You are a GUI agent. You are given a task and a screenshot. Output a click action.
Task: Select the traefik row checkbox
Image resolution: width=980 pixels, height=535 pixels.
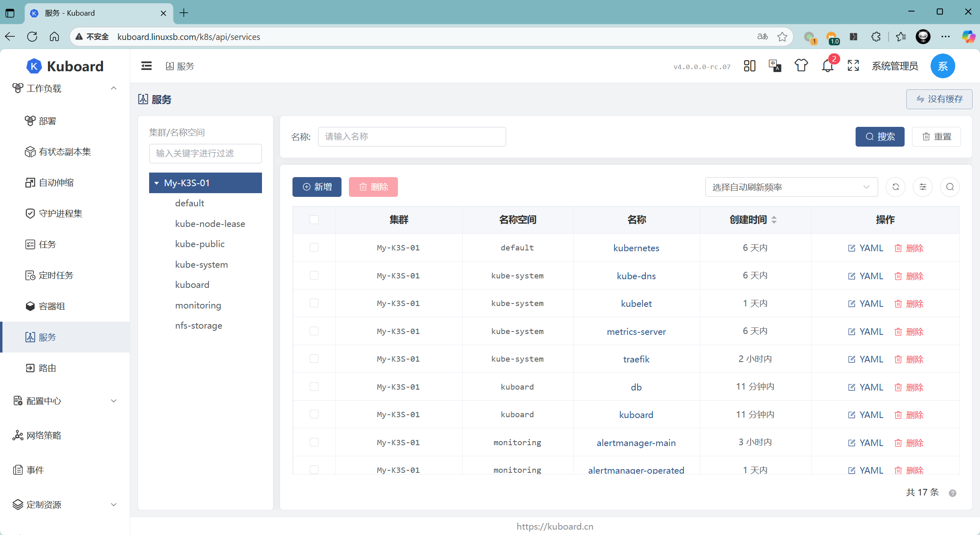point(314,359)
